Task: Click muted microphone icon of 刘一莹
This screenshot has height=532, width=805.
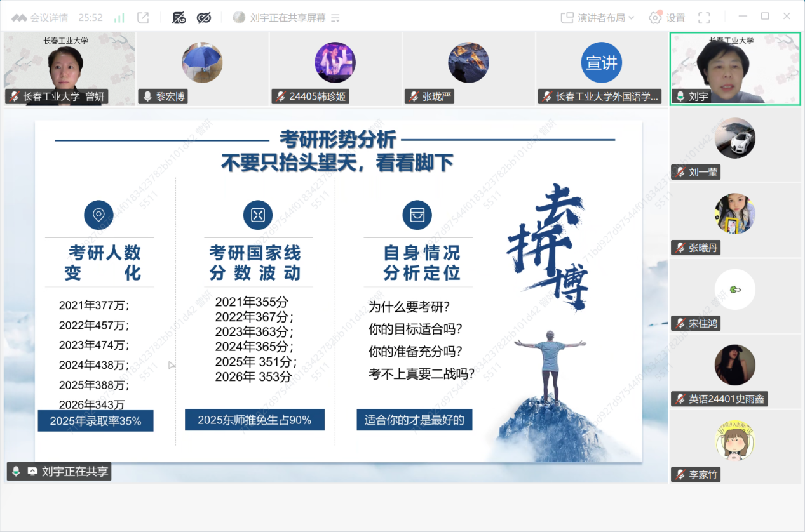Action: tap(680, 172)
